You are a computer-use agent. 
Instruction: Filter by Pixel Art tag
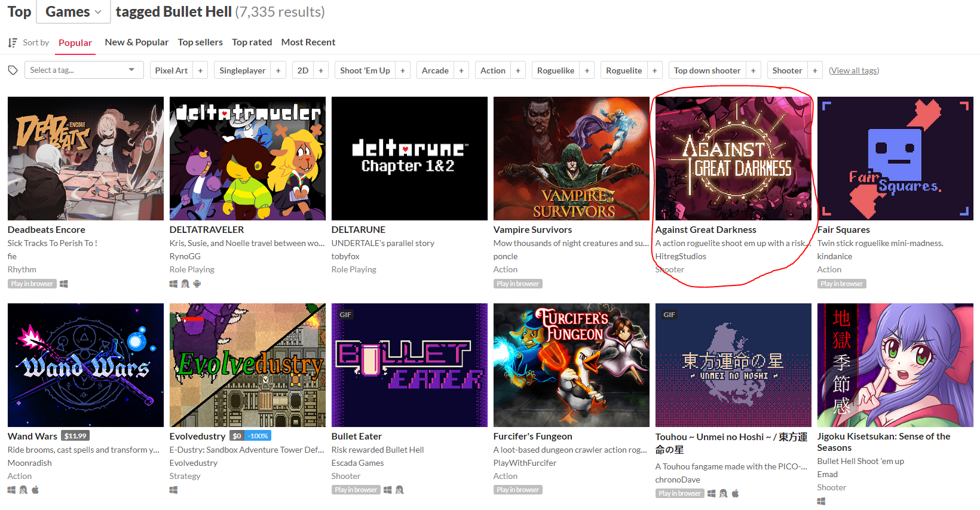[x=171, y=70]
